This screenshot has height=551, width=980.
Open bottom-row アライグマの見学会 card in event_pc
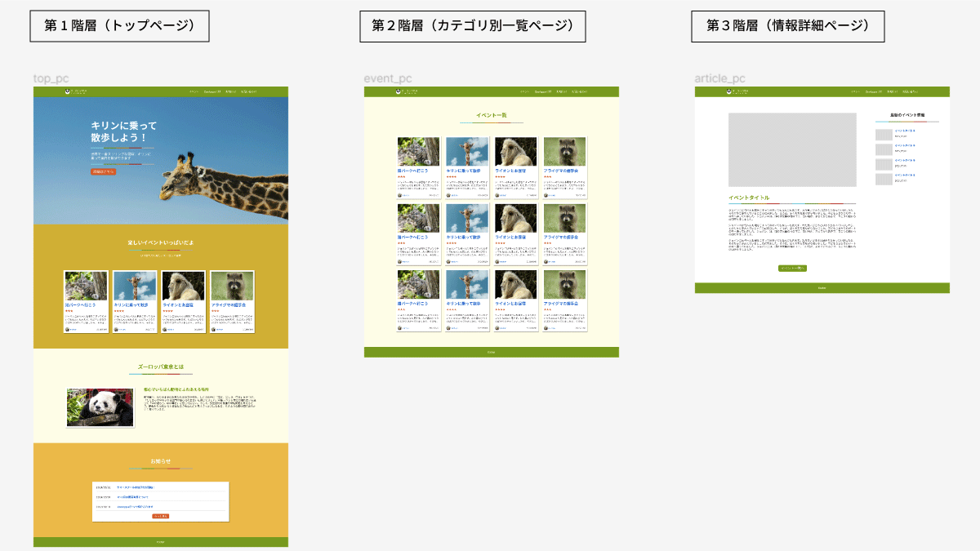(x=564, y=300)
